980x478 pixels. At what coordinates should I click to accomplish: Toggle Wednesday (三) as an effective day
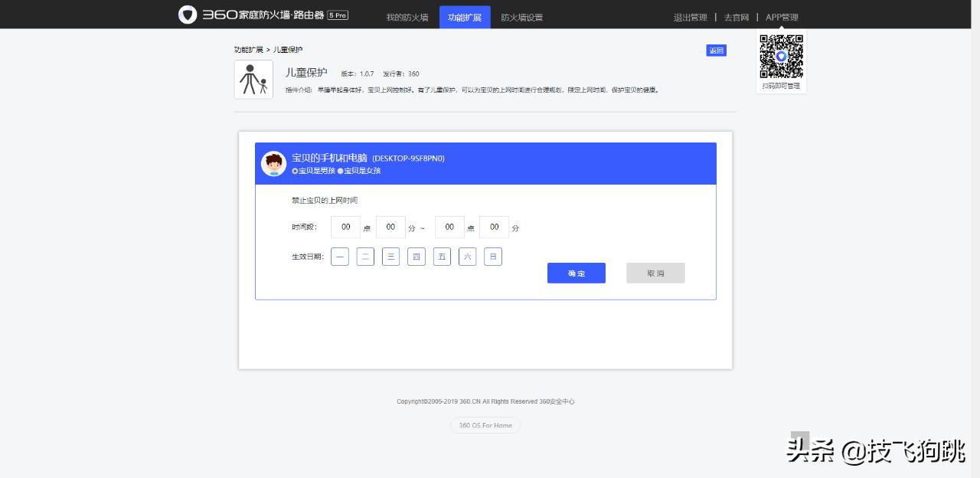390,257
